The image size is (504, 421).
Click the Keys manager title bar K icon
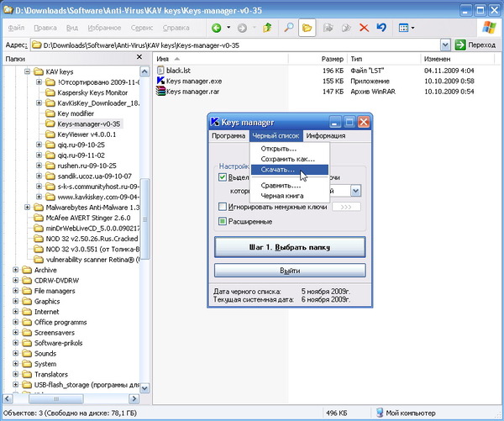[x=215, y=122]
